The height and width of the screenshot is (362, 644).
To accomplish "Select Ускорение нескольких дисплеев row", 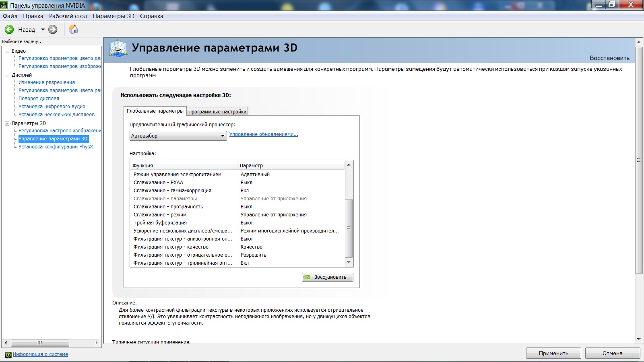I will (x=237, y=231).
